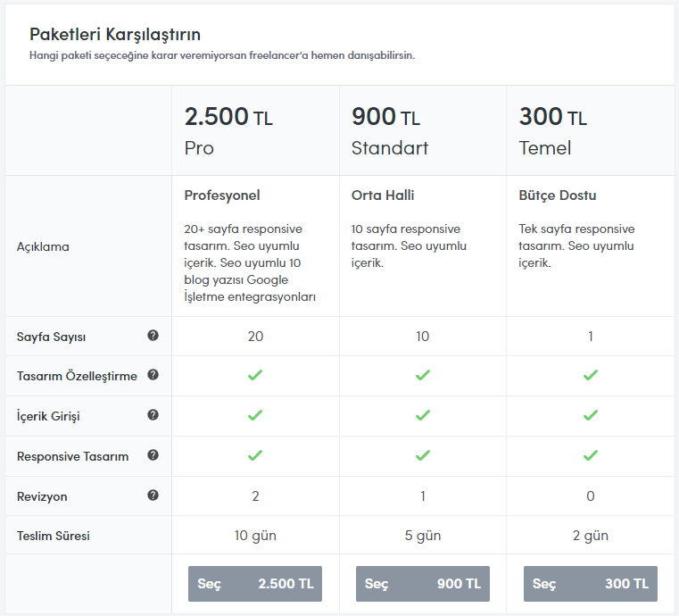Click the Teslim Süresi row label
The height and width of the screenshot is (616, 679).
(x=54, y=536)
